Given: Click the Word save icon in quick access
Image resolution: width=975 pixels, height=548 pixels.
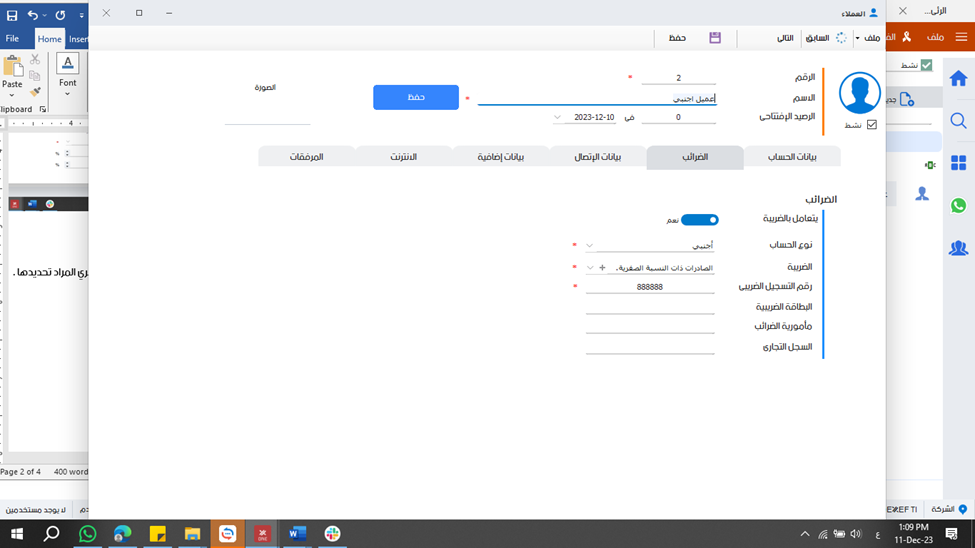Looking at the screenshot, I should [12, 15].
